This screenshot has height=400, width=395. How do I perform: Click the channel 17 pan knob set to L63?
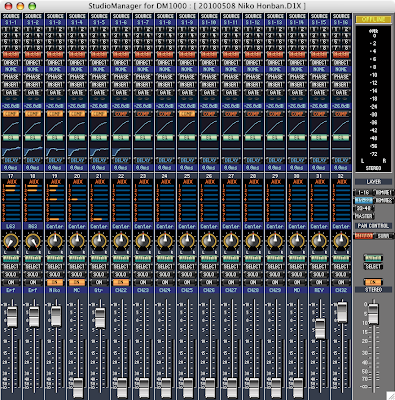point(11,241)
